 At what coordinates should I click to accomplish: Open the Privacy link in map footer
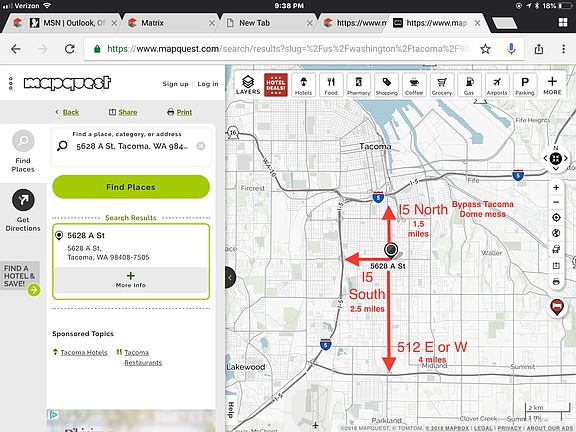pos(509,428)
